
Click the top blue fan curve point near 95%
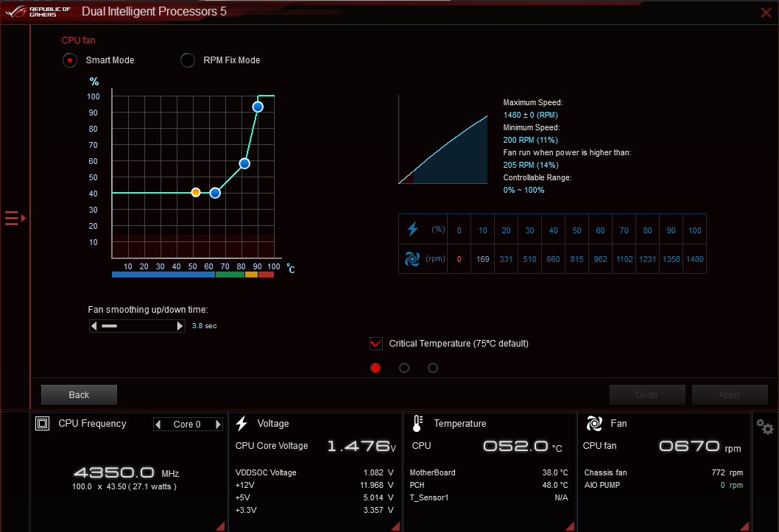[x=258, y=107]
